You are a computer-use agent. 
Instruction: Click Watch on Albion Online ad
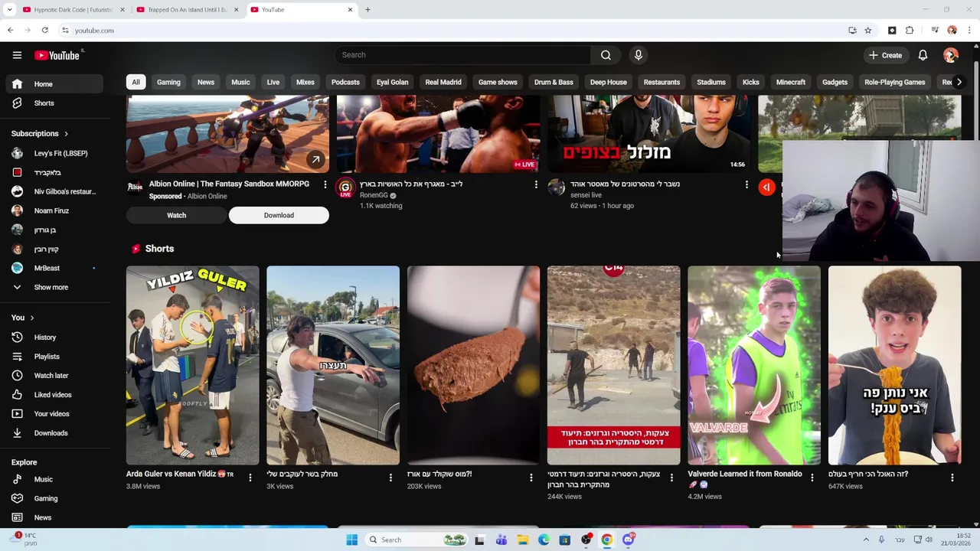[x=176, y=216]
